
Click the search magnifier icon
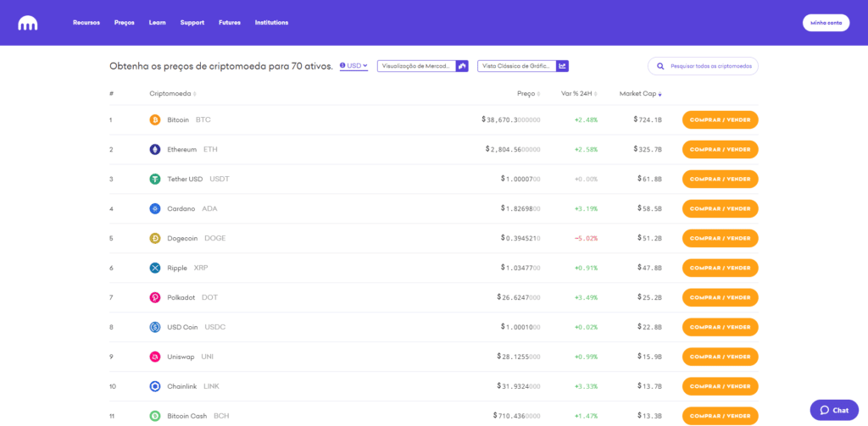tap(660, 66)
